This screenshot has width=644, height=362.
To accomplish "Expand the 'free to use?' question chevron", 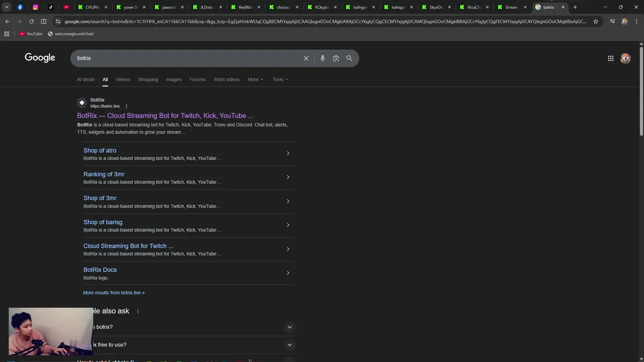I will (289, 345).
